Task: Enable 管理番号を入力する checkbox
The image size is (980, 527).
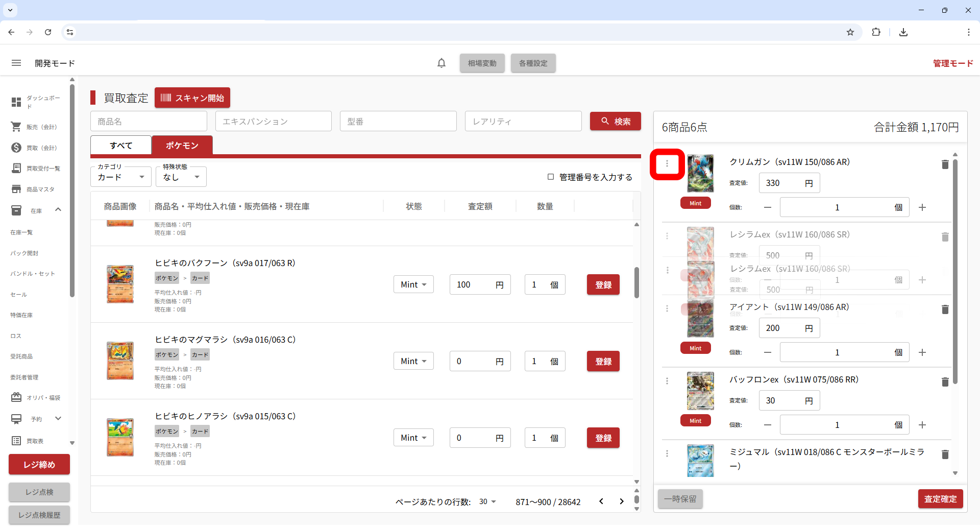Action: 551,177
